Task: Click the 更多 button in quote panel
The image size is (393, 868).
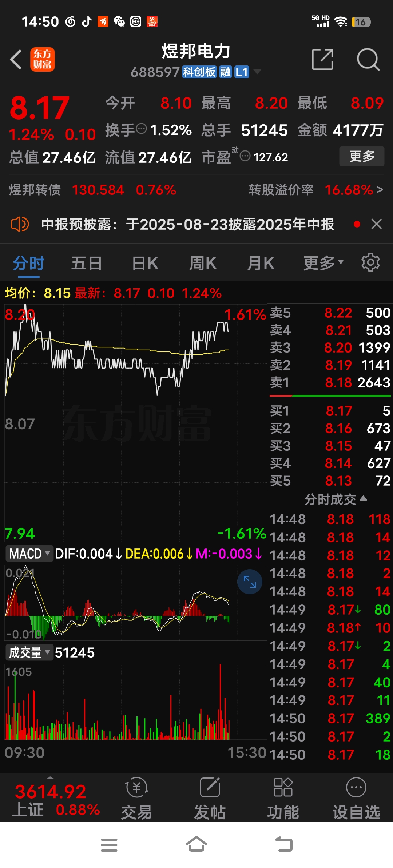Action: [x=362, y=156]
